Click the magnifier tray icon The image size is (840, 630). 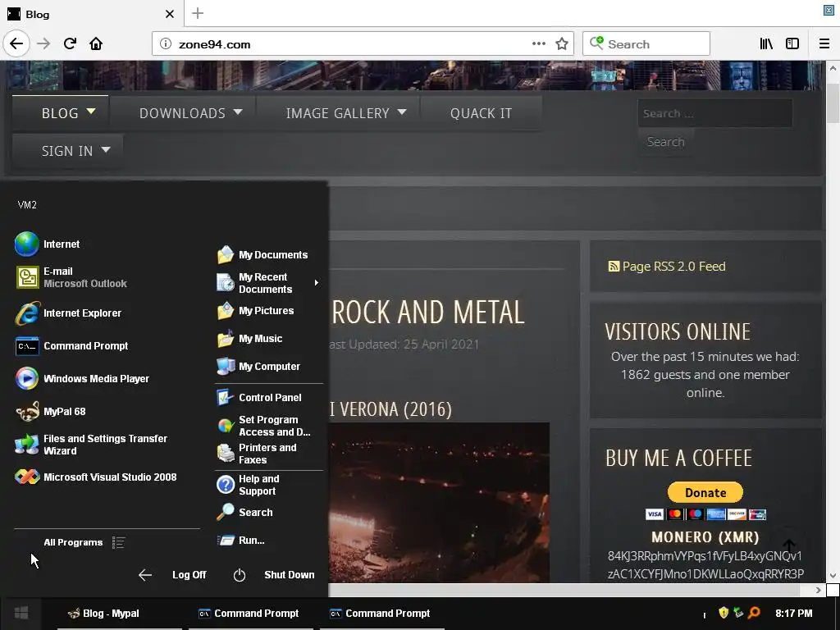click(x=754, y=612)
